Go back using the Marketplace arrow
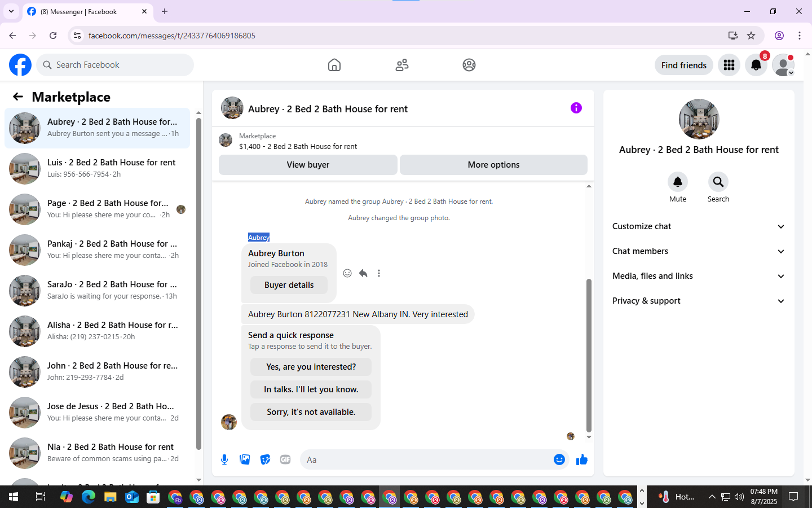This screenshot has width=812, height=508. click(x=18, y=97)
